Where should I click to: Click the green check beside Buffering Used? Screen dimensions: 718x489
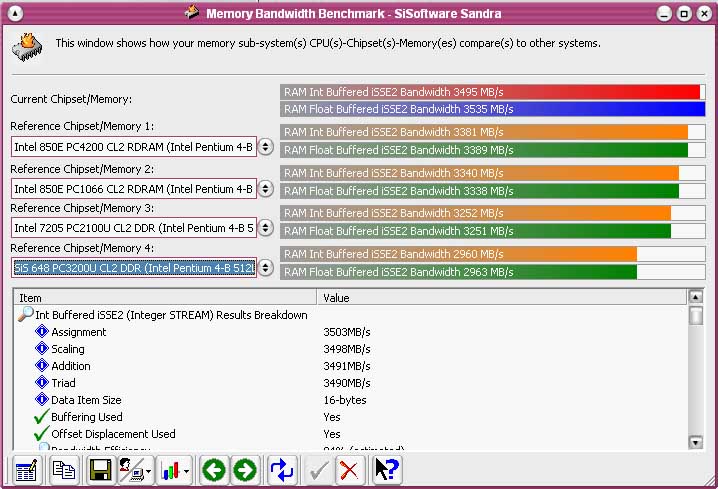(41, 416)
